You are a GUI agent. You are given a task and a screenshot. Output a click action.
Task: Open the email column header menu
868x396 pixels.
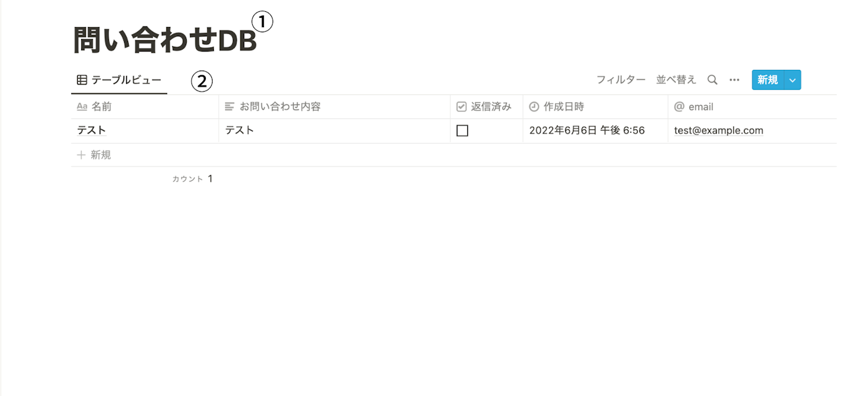pyautogui.click(x=752, y=106)
